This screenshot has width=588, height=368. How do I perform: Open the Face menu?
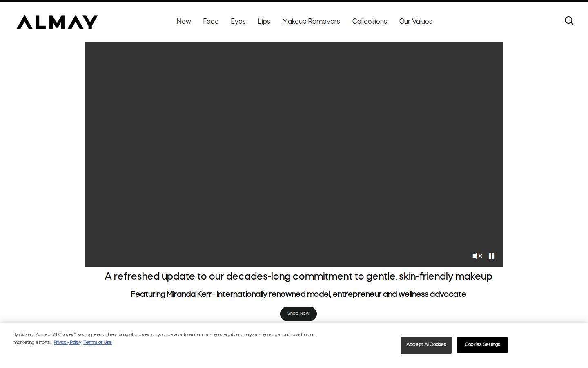coord(211,22)
